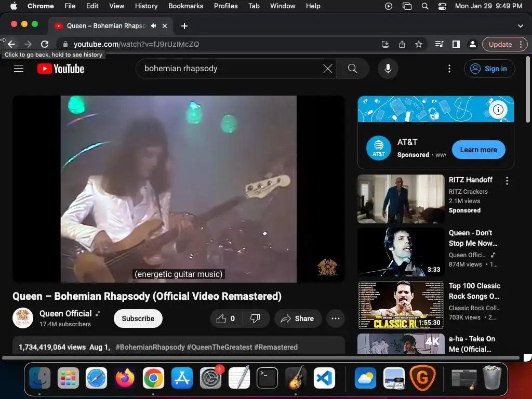Open the YouTube hamburger guide menu
Image resolution: width=532 pixels, height=399 pixels.
point(19,69)
